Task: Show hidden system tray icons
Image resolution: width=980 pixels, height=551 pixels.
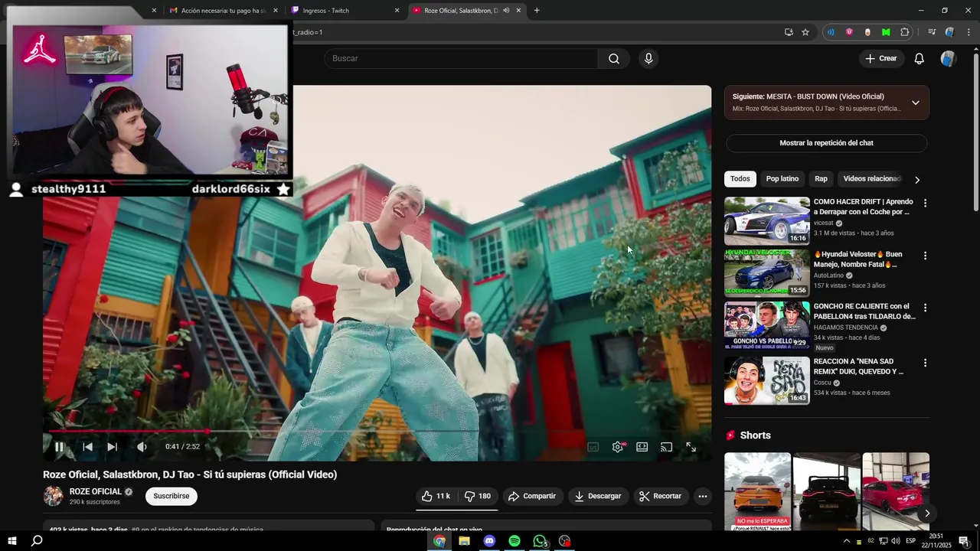Action: pos(846,541)
